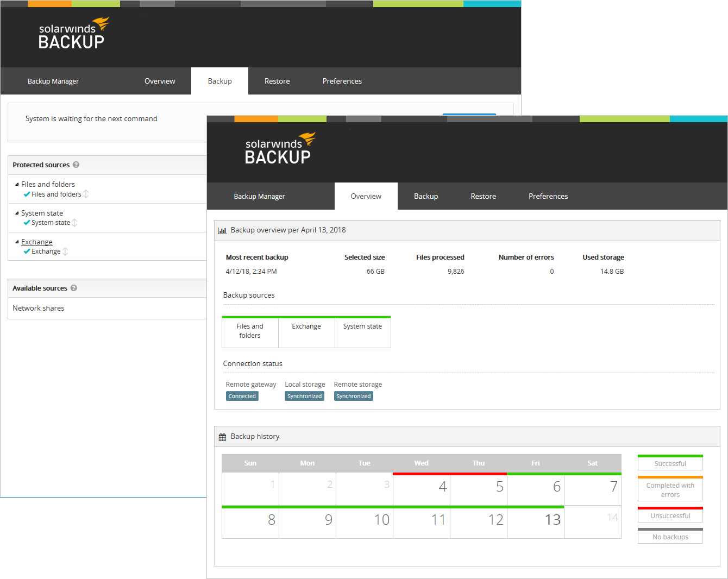Collapse the Files and folders group triangle
728x579 pixels.
17,184
